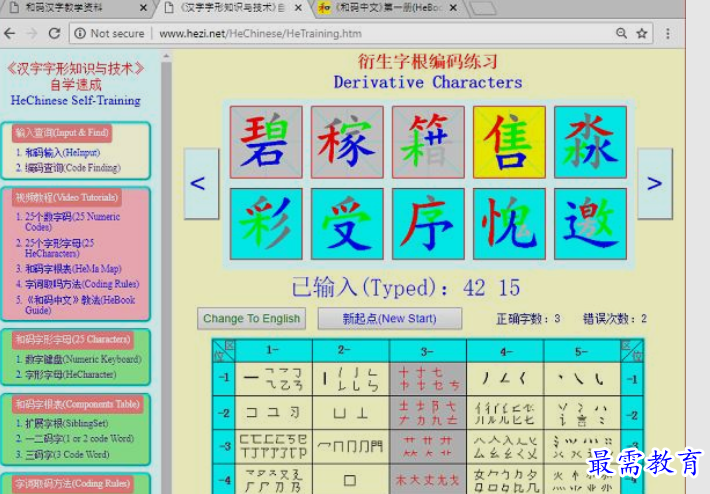Click the 和码字形字母(25 Characters) section header
Screen dimensions: 710x494
pos(72,340)
